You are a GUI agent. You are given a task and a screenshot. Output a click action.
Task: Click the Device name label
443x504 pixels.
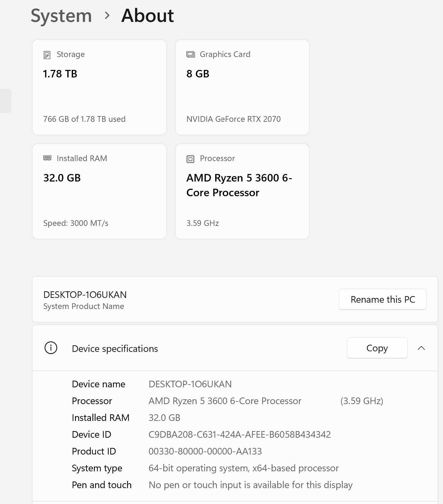point(98,384)
